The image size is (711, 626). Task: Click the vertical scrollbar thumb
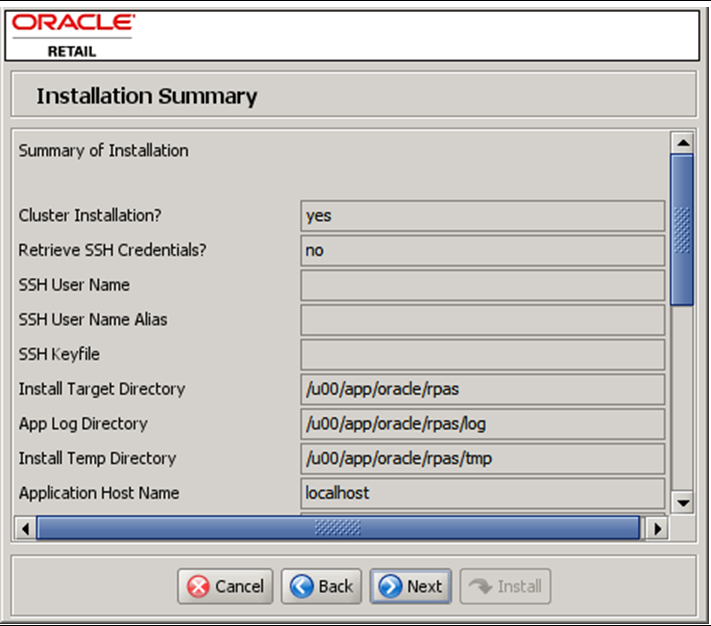point(683,230)
